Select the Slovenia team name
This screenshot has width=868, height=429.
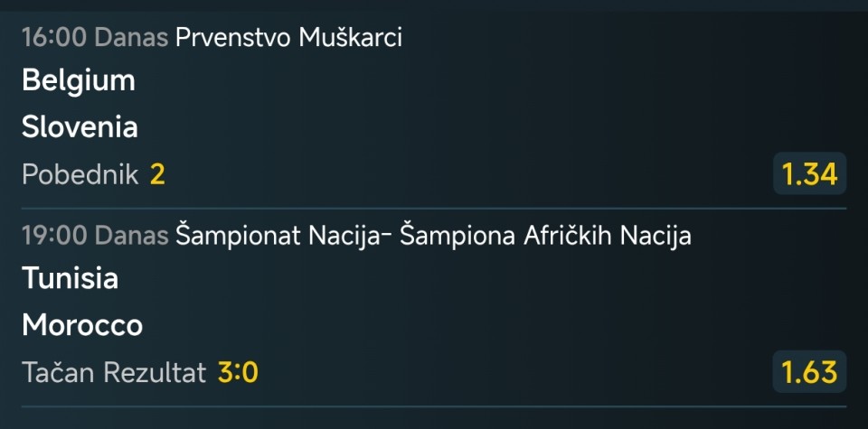click(x=80, y=127)
